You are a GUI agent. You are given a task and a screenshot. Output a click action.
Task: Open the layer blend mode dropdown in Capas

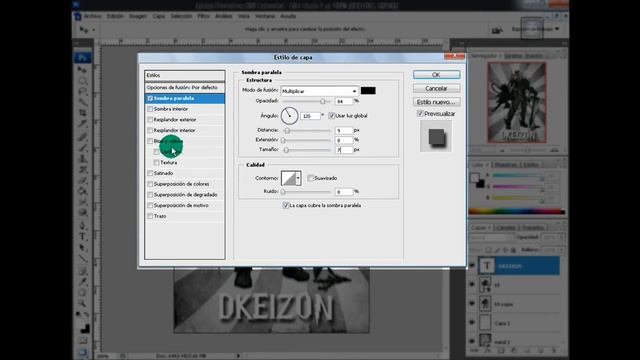pos(491,237)
